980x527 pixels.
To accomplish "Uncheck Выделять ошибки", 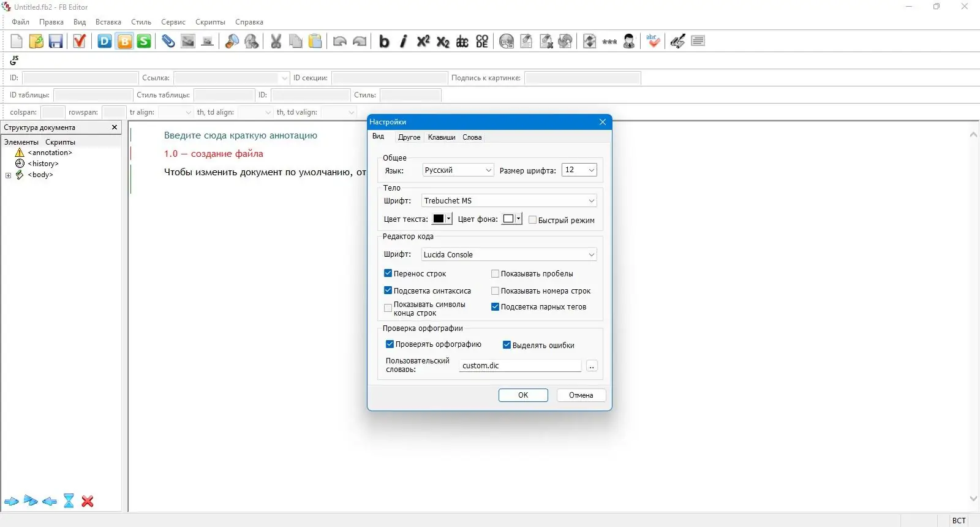I will 507,345.
